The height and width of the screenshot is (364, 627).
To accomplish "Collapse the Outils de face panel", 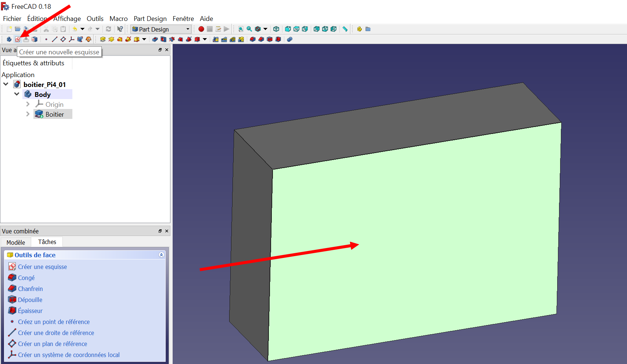I will point(161,255).
